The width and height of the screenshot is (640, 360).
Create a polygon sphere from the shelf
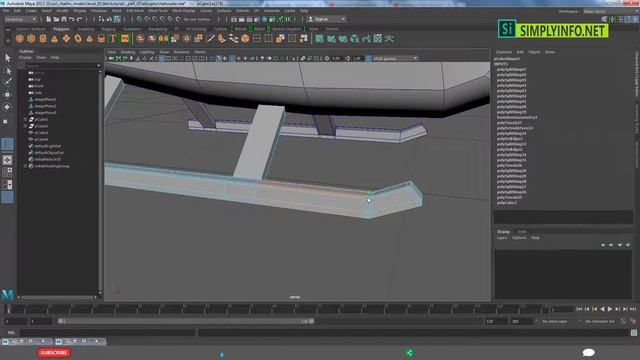tap(20, 39)
